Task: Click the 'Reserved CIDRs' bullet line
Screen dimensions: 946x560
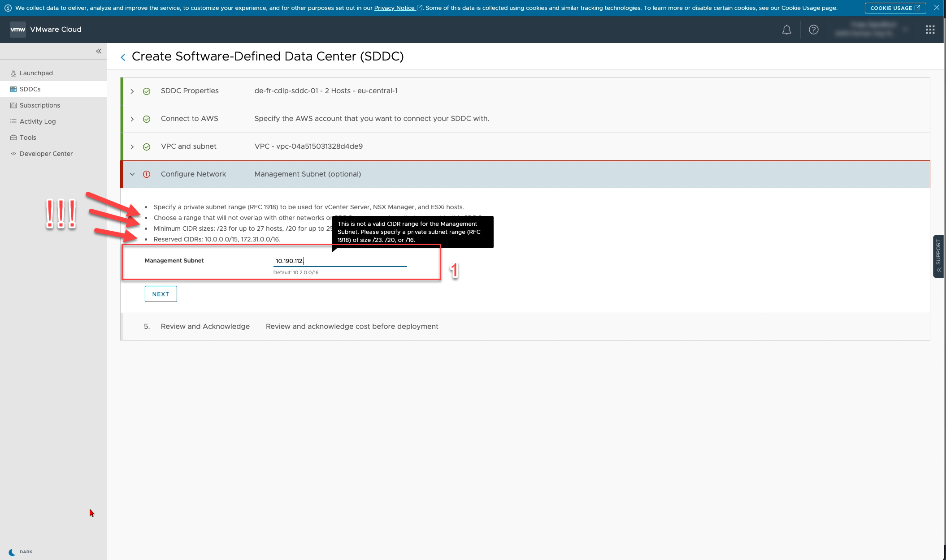Action: coord(217,239)
